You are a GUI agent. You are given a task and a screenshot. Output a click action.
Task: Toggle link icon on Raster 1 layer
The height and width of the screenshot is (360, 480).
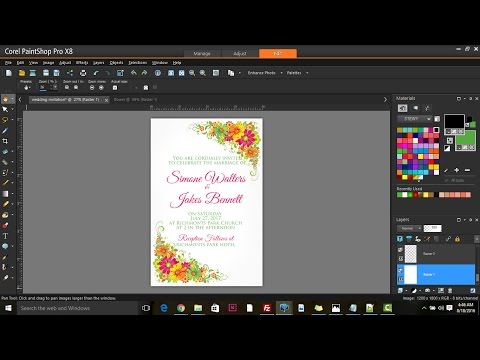point(401,279)
